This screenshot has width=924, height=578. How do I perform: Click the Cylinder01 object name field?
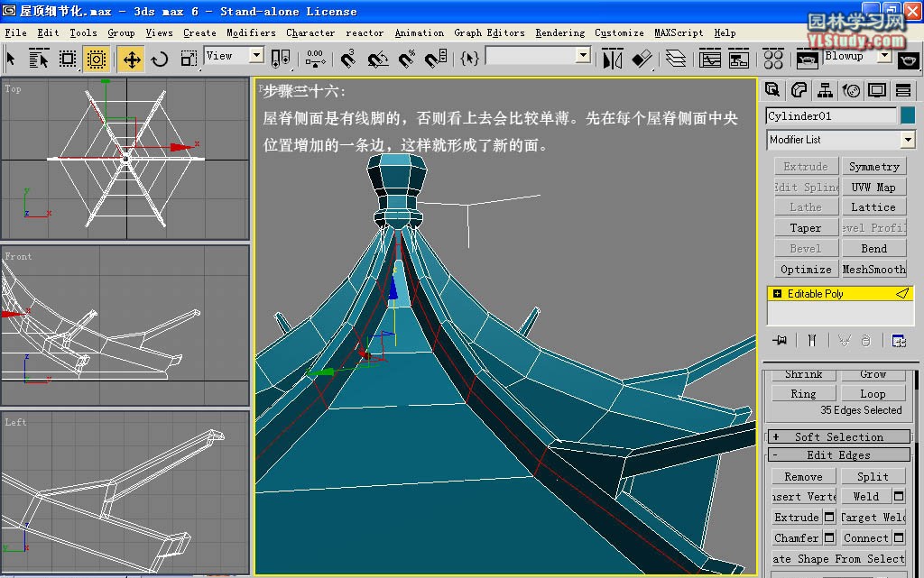[x=831, y=116]
